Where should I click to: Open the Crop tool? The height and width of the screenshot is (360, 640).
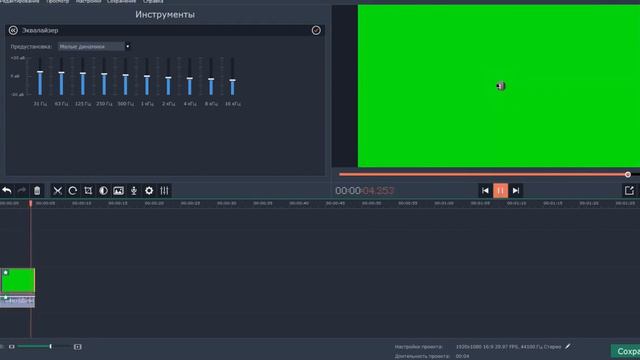[88, 191]
